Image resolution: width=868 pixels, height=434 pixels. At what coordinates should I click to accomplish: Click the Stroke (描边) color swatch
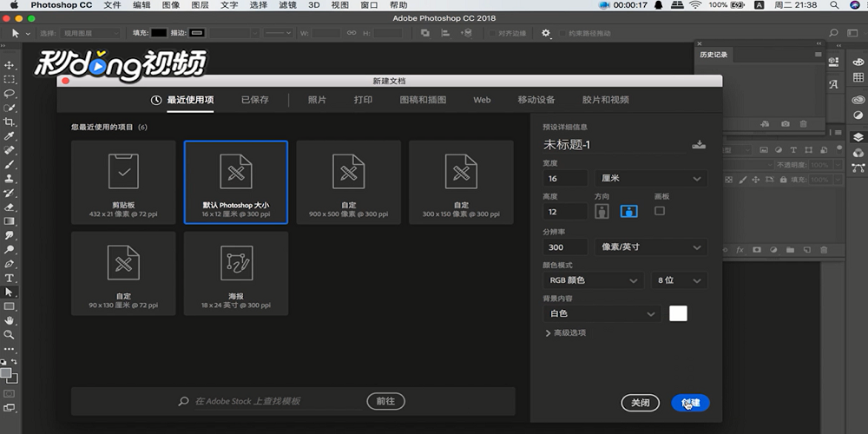pyautogui.click(x=196, y=33)
